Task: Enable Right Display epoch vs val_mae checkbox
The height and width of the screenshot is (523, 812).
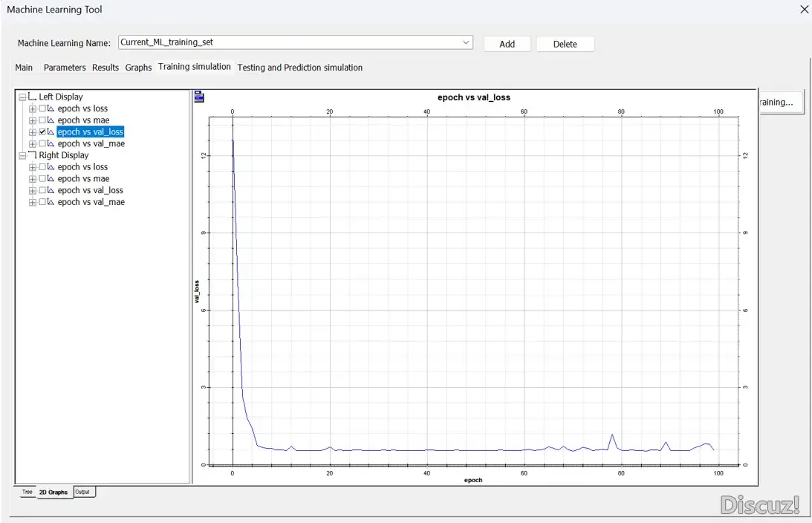Action: tap(42, 202)
